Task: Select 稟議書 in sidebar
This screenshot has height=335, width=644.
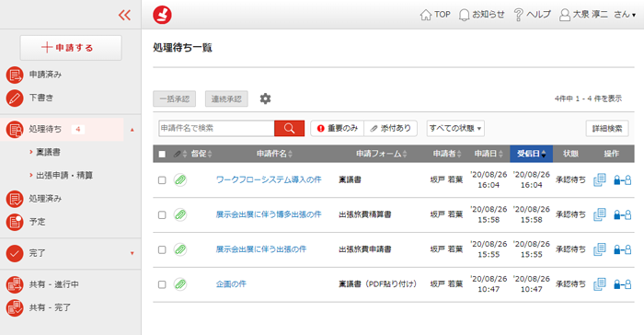Action: coord(49,152)
